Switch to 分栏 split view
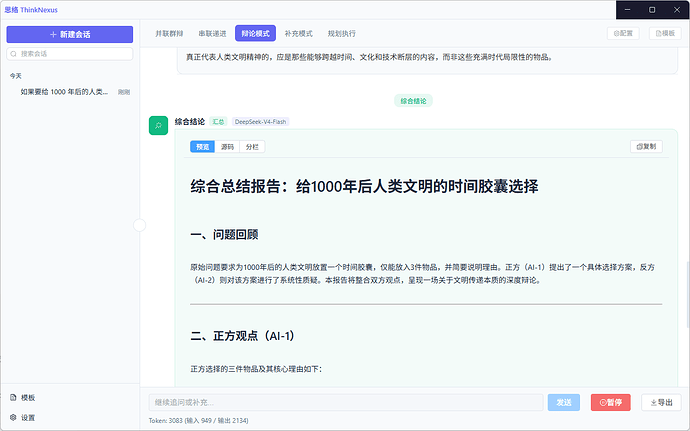690x431 pixels. click(x=252, y=147)
